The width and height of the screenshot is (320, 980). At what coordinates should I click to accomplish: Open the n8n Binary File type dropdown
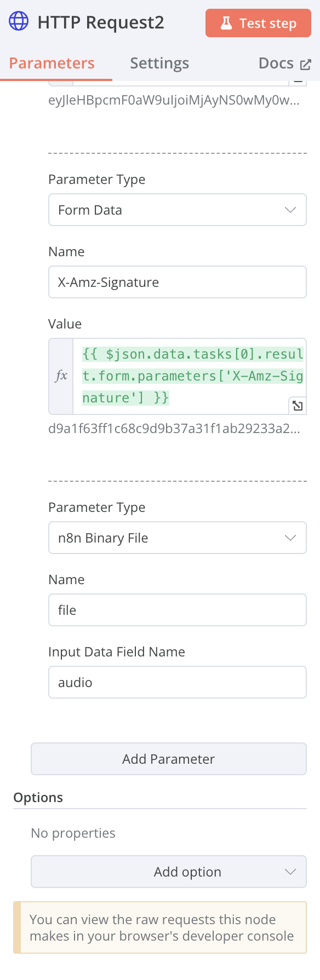(x=178, y=538)
